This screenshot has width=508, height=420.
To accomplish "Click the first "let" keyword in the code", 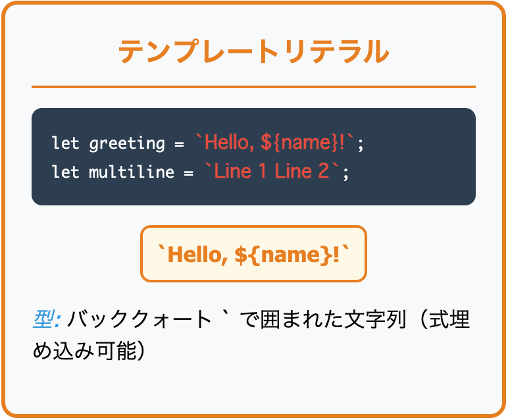I will click(x=65, y=143).
